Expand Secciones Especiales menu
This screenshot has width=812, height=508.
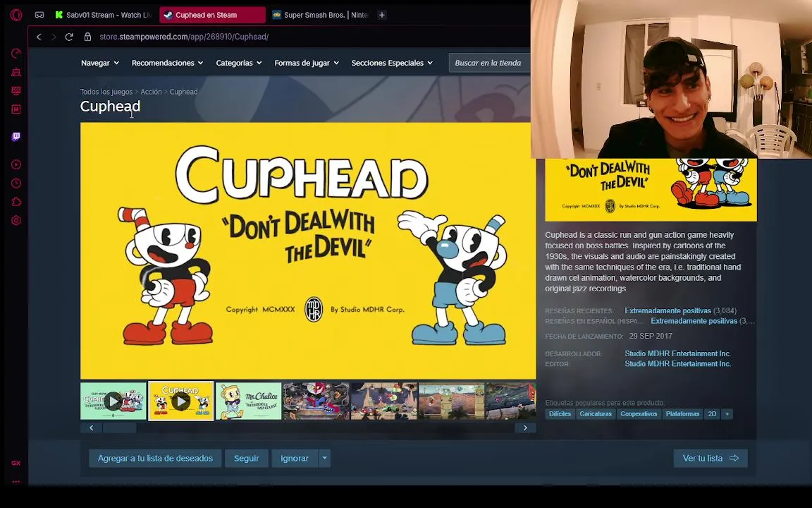pos(392,63)
